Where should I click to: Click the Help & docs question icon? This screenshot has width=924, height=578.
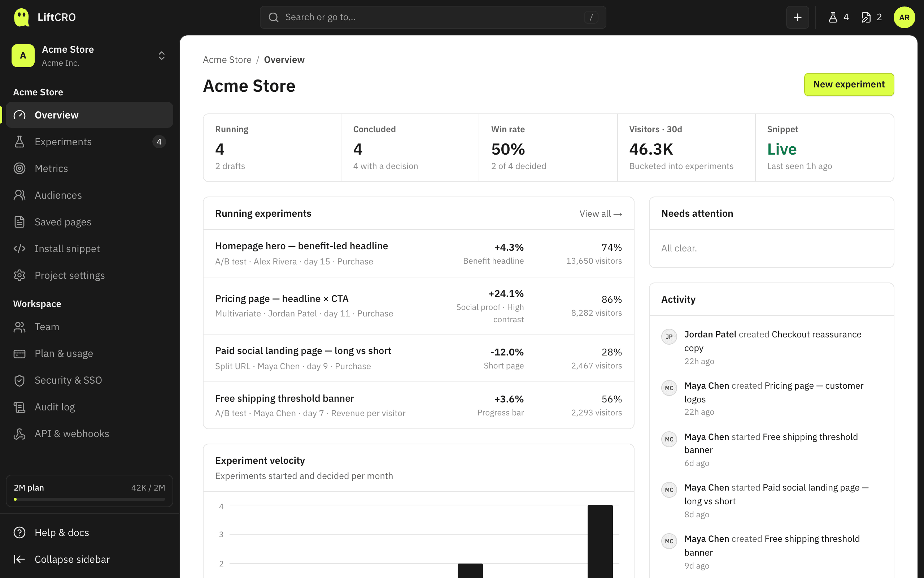click(x=19, y=532)
